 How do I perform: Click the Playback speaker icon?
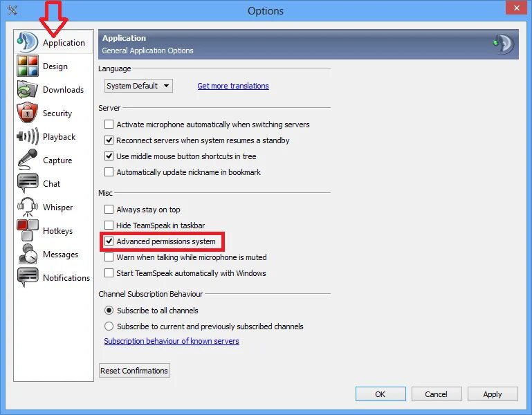tap(28, 136)
